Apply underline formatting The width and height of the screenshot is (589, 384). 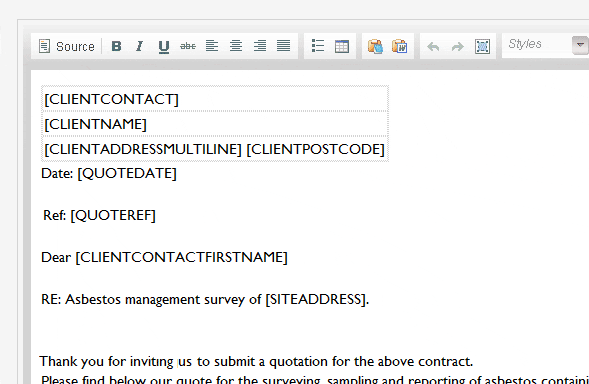point(164,46)
